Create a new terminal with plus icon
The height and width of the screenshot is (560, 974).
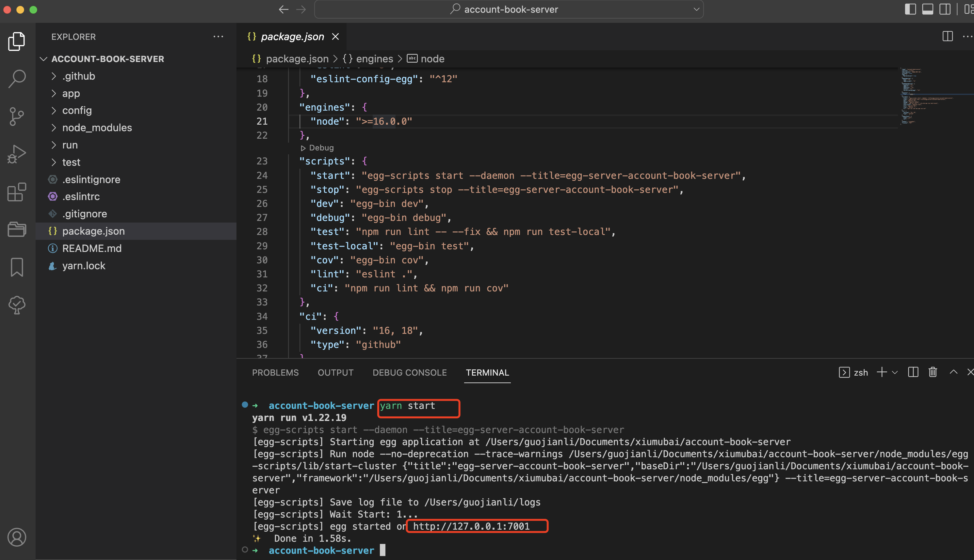[882, 372]
